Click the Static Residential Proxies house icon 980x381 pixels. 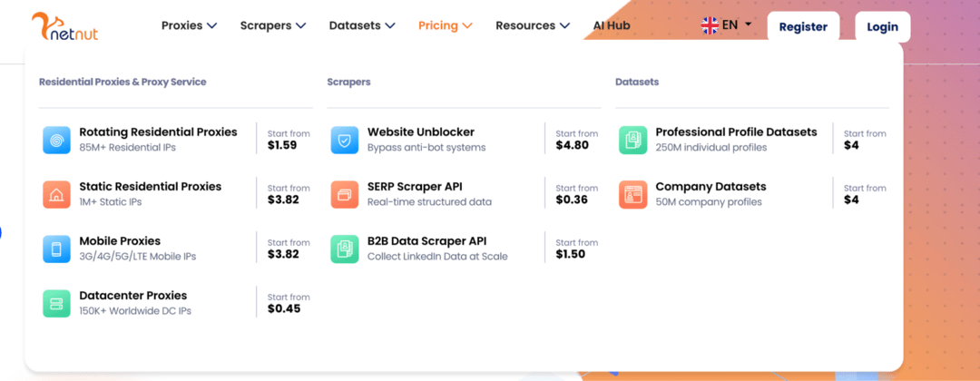[x=56, y=194]
